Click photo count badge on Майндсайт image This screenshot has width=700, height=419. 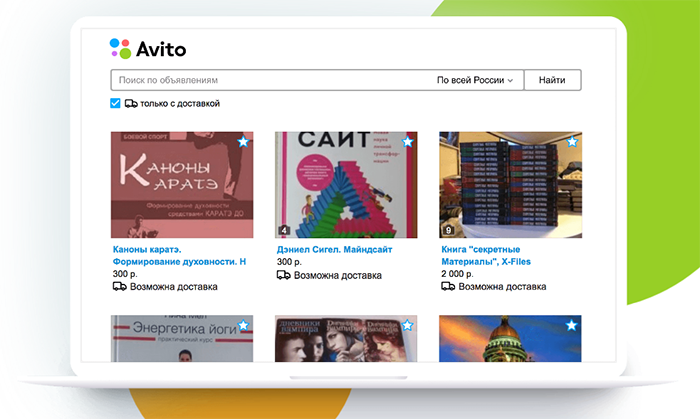[x=284, y=230]
